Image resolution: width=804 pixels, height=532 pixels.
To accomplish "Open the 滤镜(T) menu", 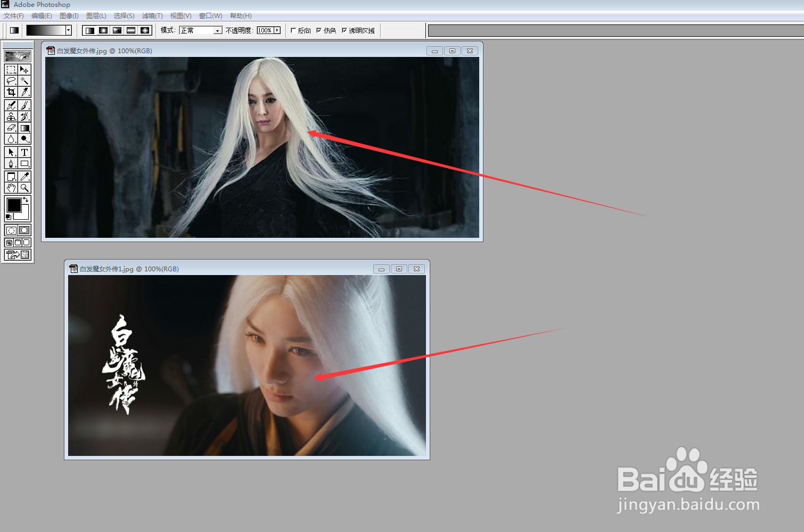I will tap(152, 16).
